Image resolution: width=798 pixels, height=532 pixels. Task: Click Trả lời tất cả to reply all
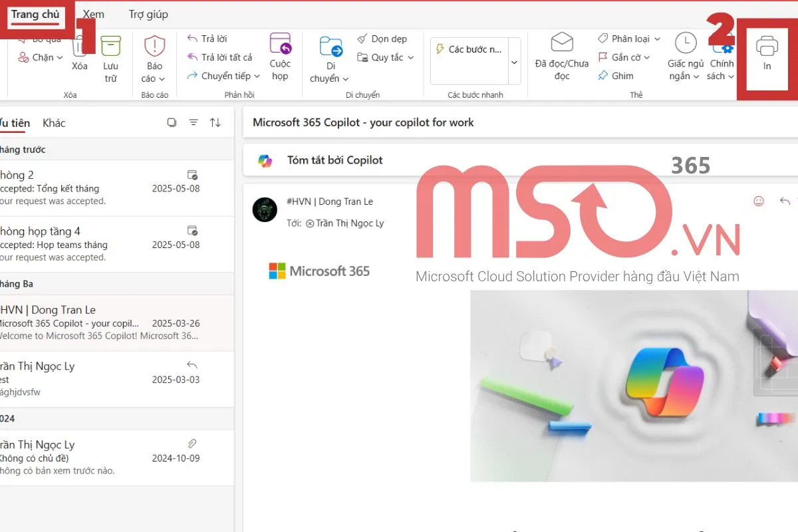click(220, 57)
